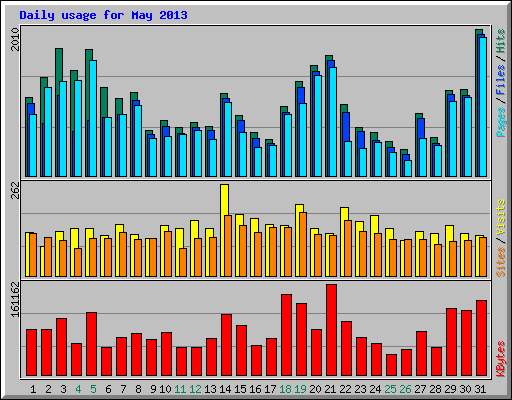Click the red KBytes bar for day 1
The width and height of the screenshot is (512, 400).
(x=31, y=353)
